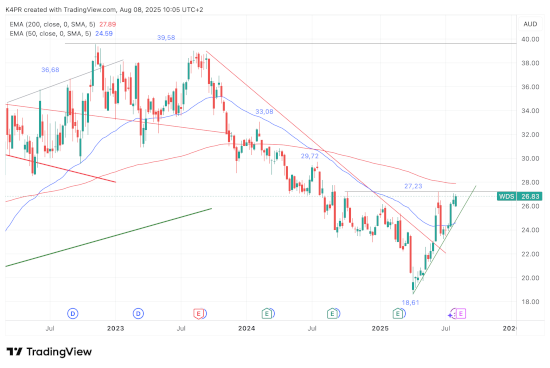Click the 40.00 price axis label
Viewport: 550px width, 368px height.
[x=530, y=39]
